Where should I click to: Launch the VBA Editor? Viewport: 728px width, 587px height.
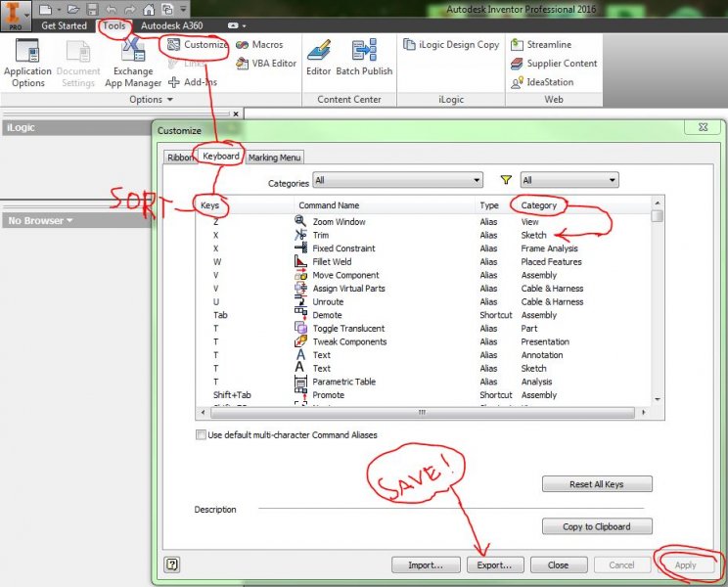[x=266, y=64]
